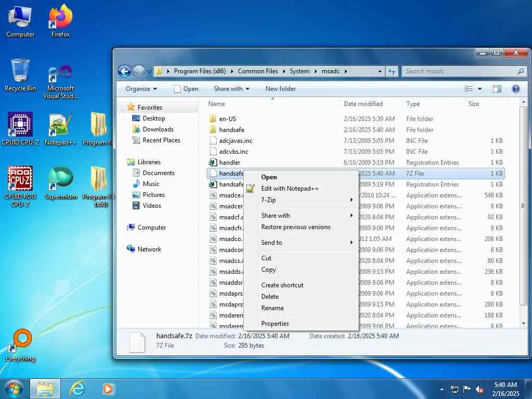Toggle the preview pane button

coord(497,89)
